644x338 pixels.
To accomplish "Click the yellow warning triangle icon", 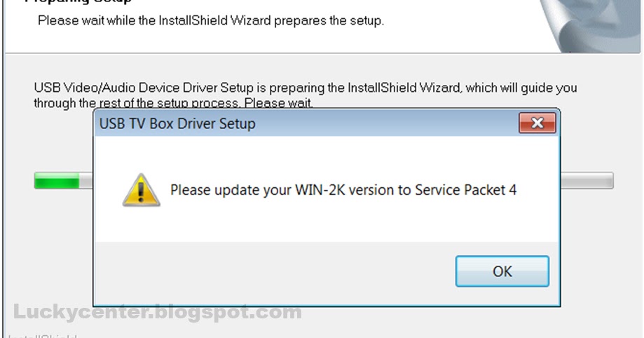I will pyautogui.click(x=141, y=190).
